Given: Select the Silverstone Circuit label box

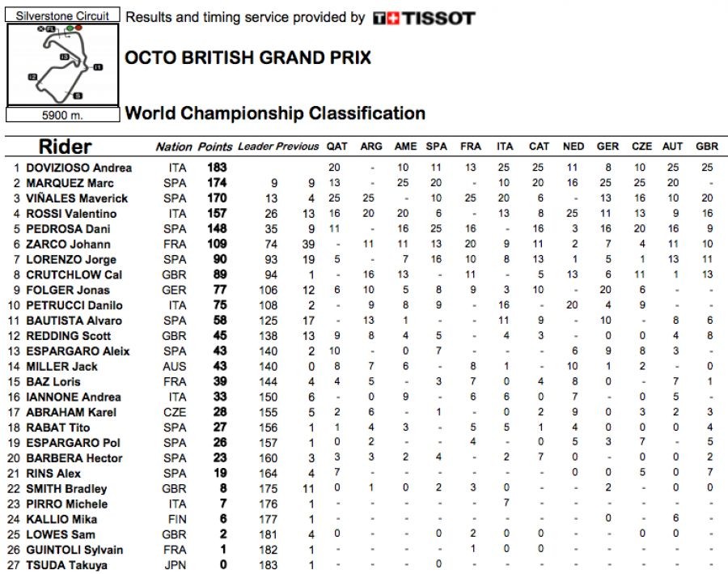Looking at the screenshot, I should [x=62, y=15].
